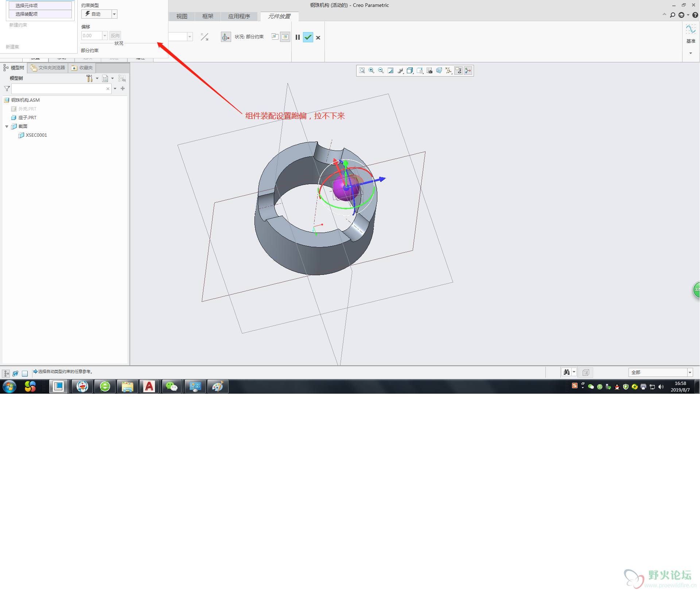Select 座子.PRT in model tree
The height and width of the screenshot is (592, 700).
point(27,118)
